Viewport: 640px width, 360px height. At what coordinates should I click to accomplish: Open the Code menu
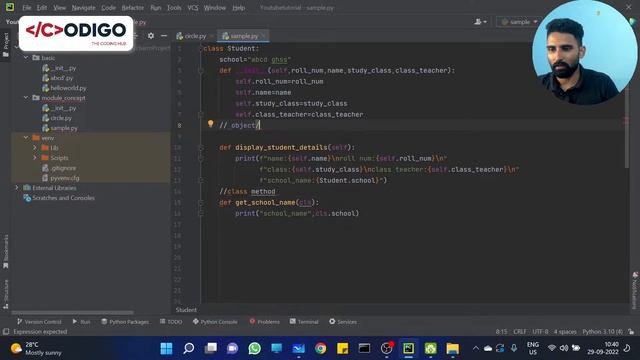[x=108, y=7]
